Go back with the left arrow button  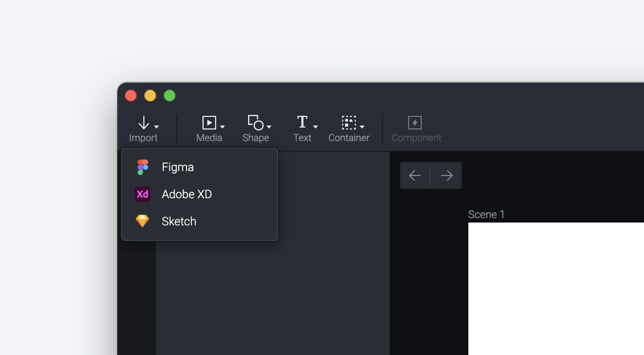pos(415,175)
